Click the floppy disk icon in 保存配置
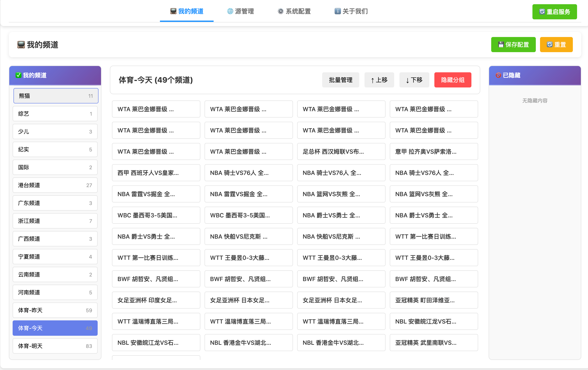The image size is (588, 370). (x=501, y=45)
